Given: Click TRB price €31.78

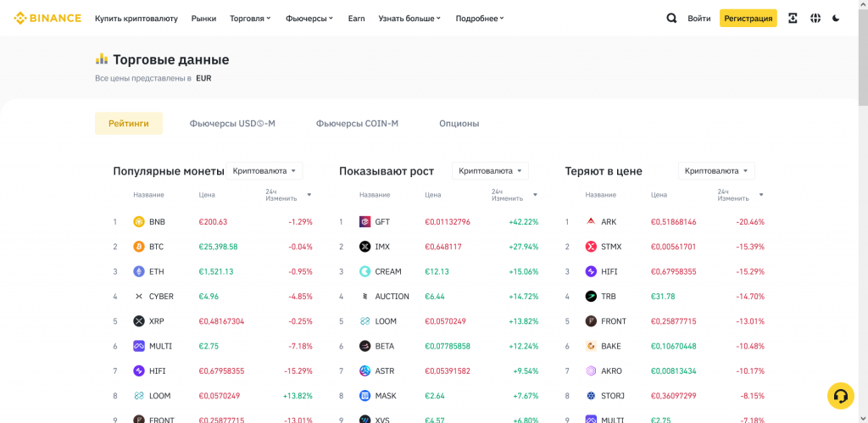Looking at the screenshot, I should 663,296.
